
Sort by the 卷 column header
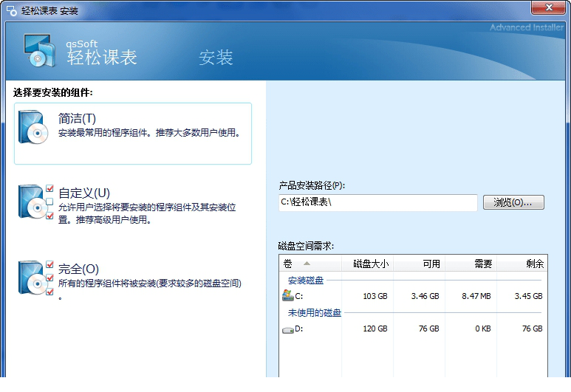point(310,263)
